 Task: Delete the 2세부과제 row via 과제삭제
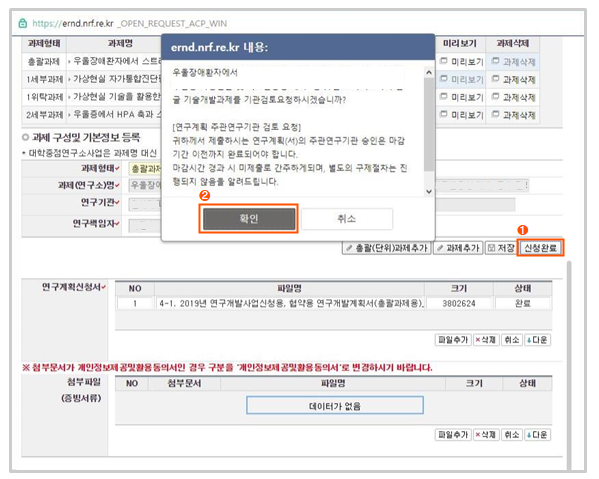tap(513, 115)
